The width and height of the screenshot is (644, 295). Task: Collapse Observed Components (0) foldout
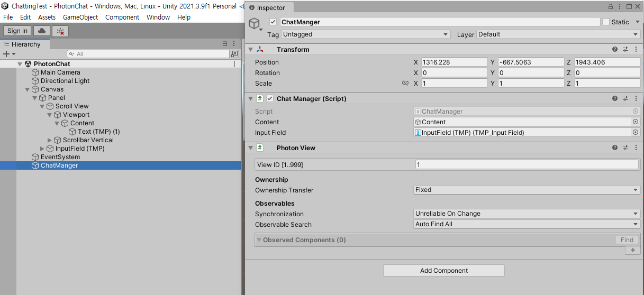(259, 240)
